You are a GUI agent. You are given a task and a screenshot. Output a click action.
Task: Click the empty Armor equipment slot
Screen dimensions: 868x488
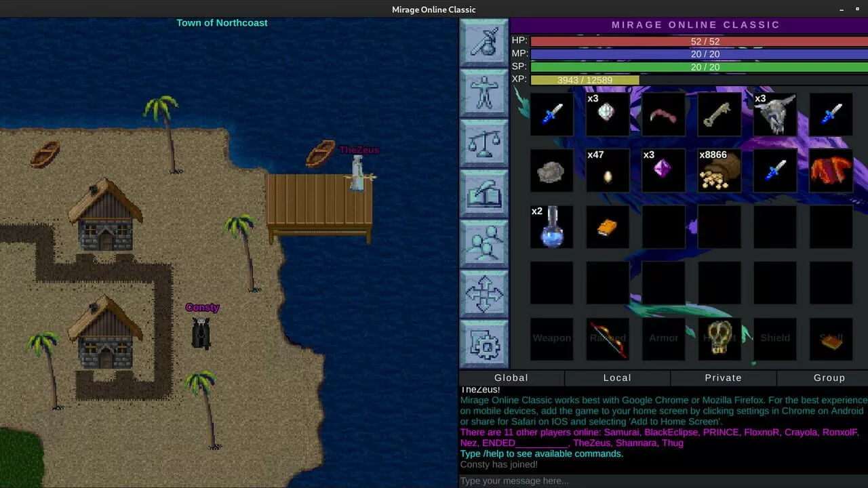coord(663,339)
